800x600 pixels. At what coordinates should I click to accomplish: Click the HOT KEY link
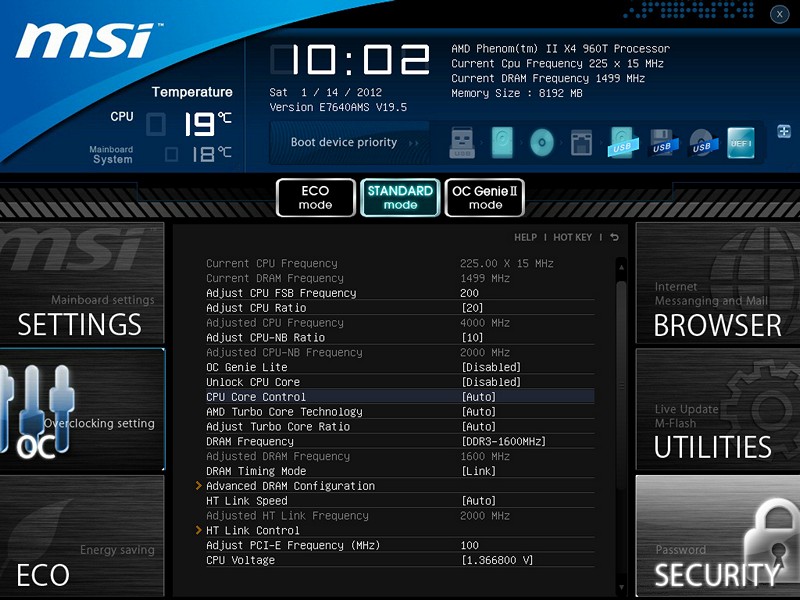click(572, 237)
